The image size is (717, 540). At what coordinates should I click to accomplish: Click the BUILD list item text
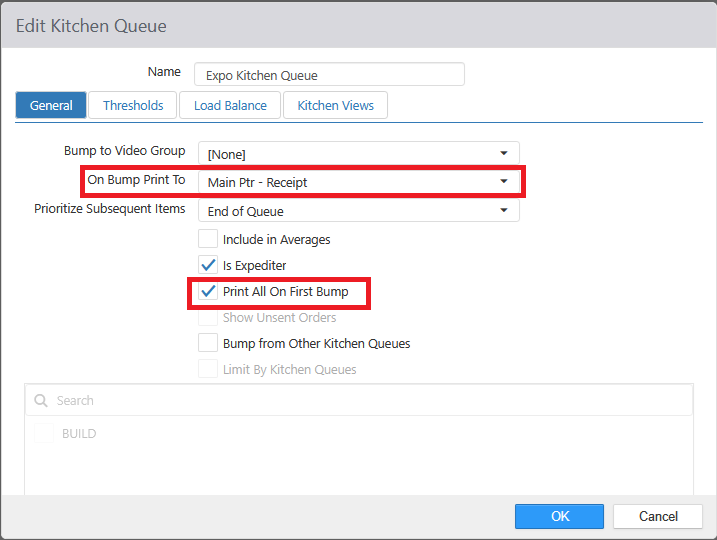[79, 433]
